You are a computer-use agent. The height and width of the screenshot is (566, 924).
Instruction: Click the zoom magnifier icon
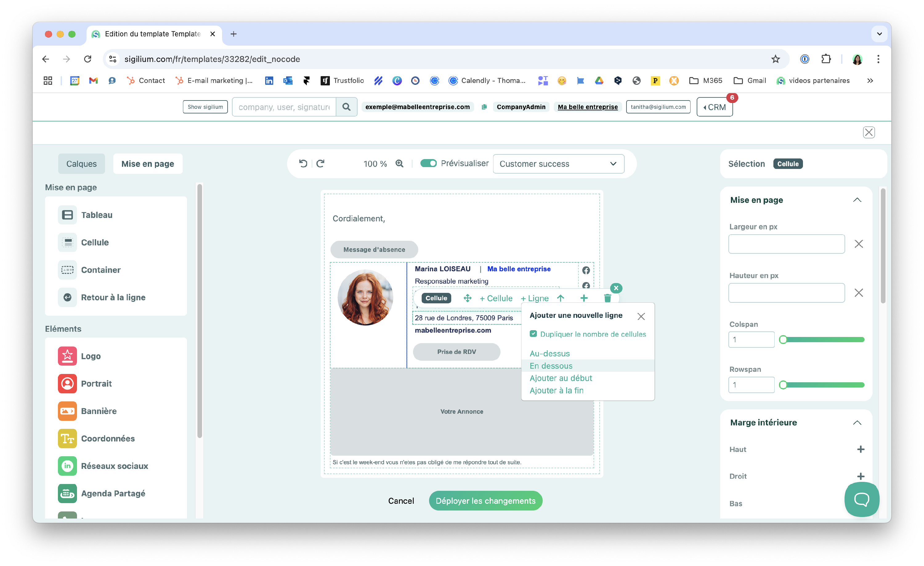(399, 164)
